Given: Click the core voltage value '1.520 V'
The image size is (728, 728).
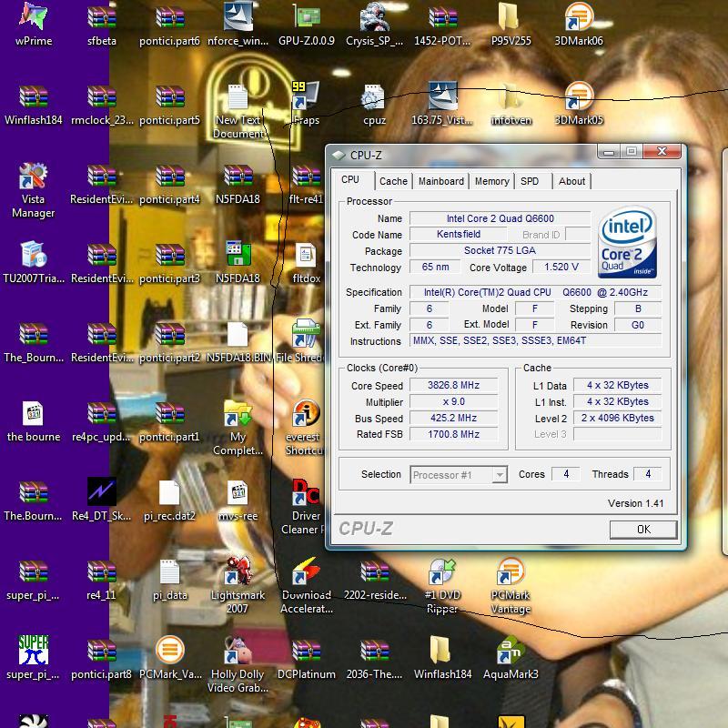Looking at the screenshot, I should 561,267.
